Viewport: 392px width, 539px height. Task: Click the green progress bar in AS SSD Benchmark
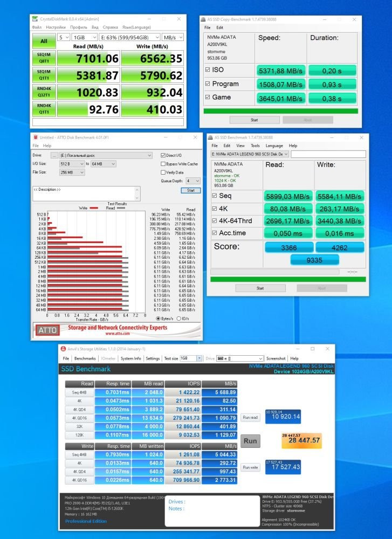pyautogui.click(x=288, y=279)
